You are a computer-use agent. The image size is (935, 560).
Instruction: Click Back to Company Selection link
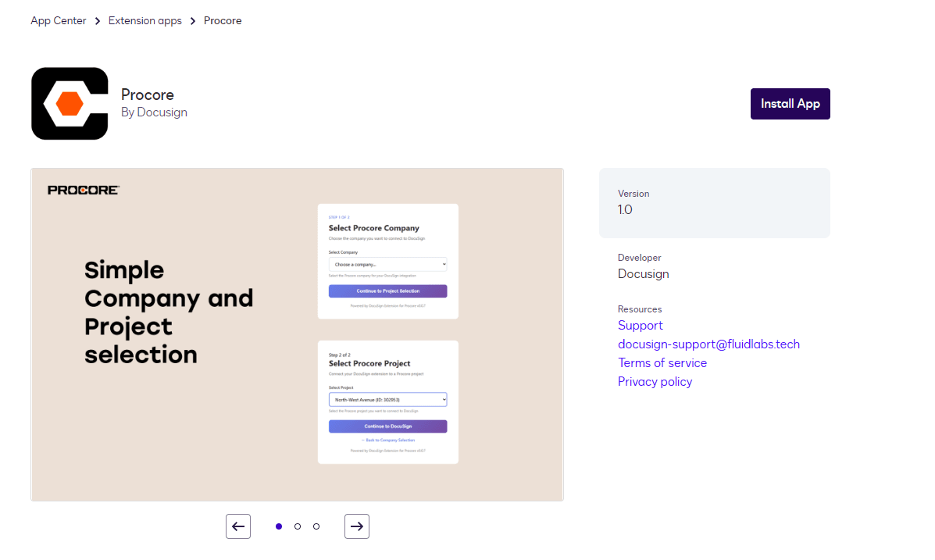point(388,441)
